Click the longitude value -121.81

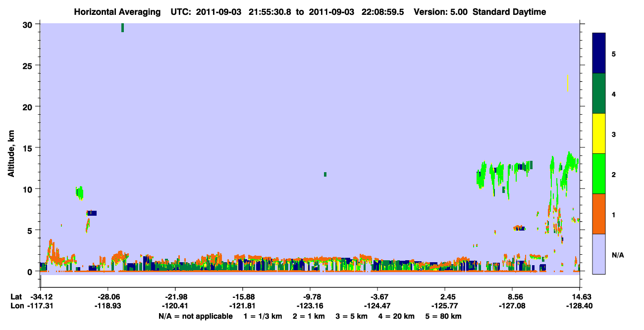pos(243,306)
